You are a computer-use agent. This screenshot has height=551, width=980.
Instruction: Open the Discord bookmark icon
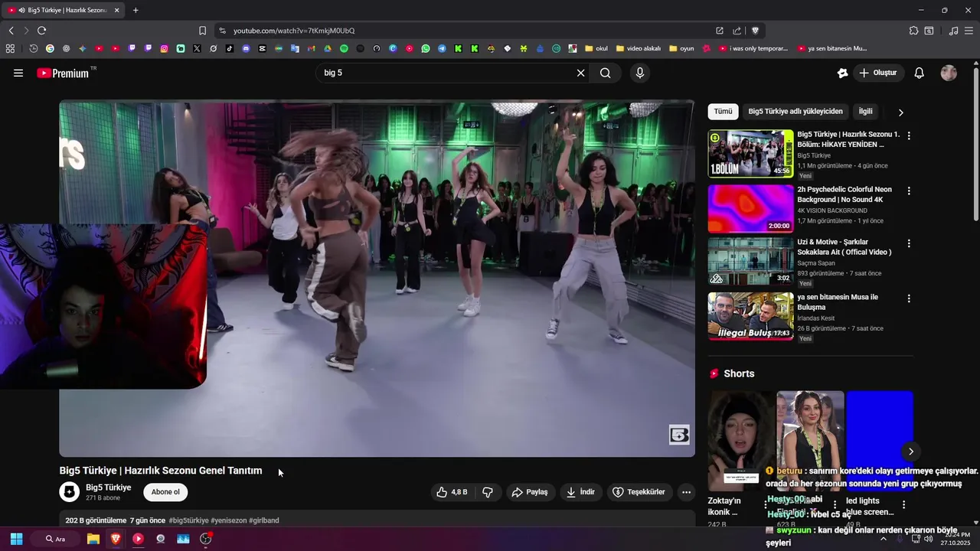pos(246,48)
